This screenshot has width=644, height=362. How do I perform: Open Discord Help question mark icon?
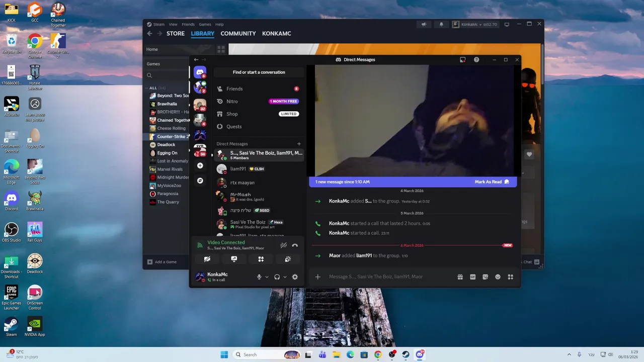click(476, 60)
